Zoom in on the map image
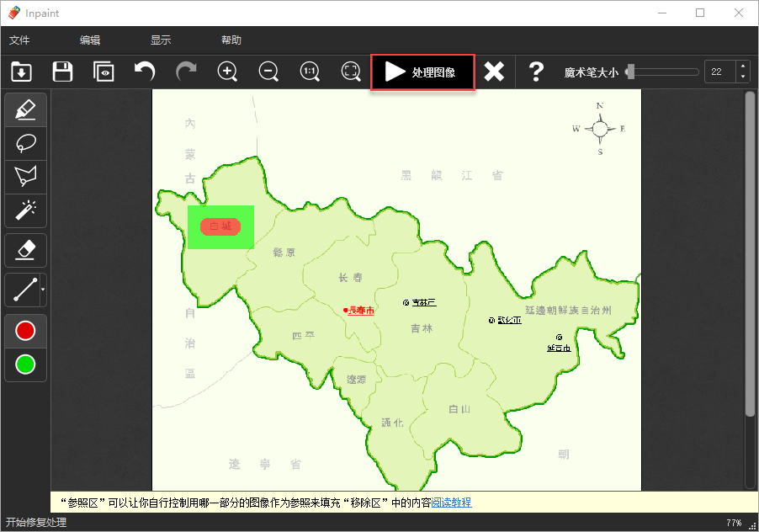 pyautogui.click(x=227, y=72)
